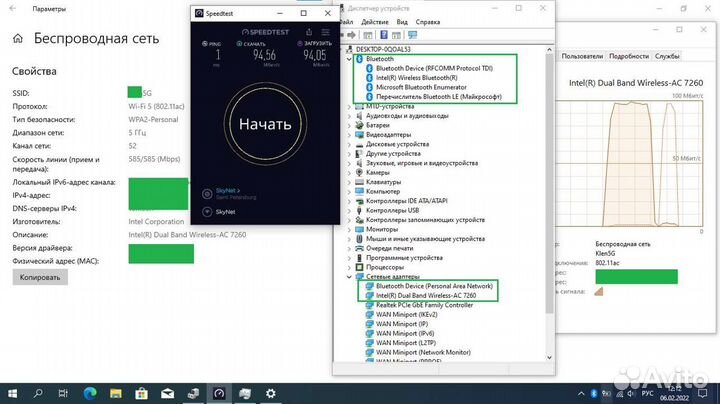Screen dimensions: 720x404
Task: Switch to the Службы tab in Task Manager
Action: (x=667, y=56)
